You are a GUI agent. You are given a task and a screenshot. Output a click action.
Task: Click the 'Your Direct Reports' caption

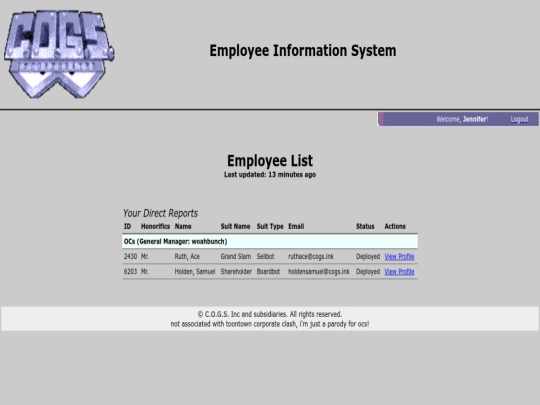(x=160, y=213)
